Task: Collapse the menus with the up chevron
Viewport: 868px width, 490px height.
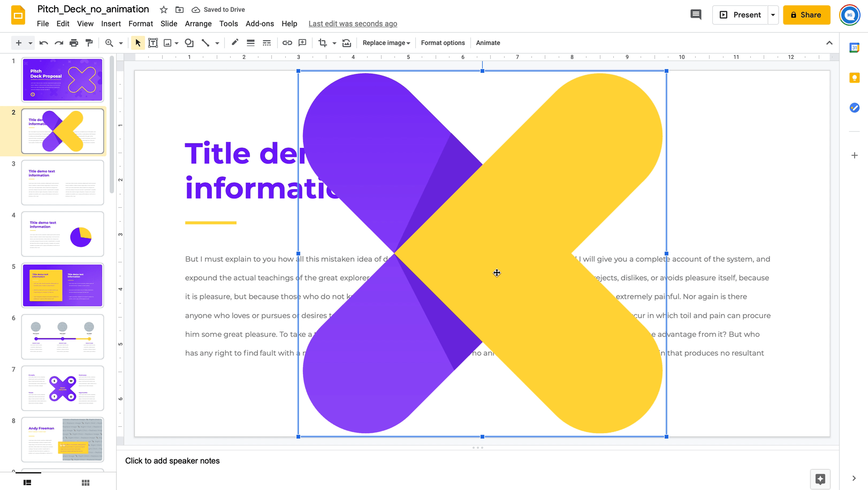Action: [x=829, y=43]
